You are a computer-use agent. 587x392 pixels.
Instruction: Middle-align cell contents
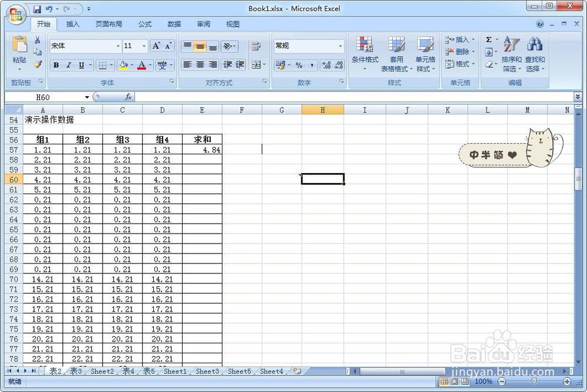(200, 46)
